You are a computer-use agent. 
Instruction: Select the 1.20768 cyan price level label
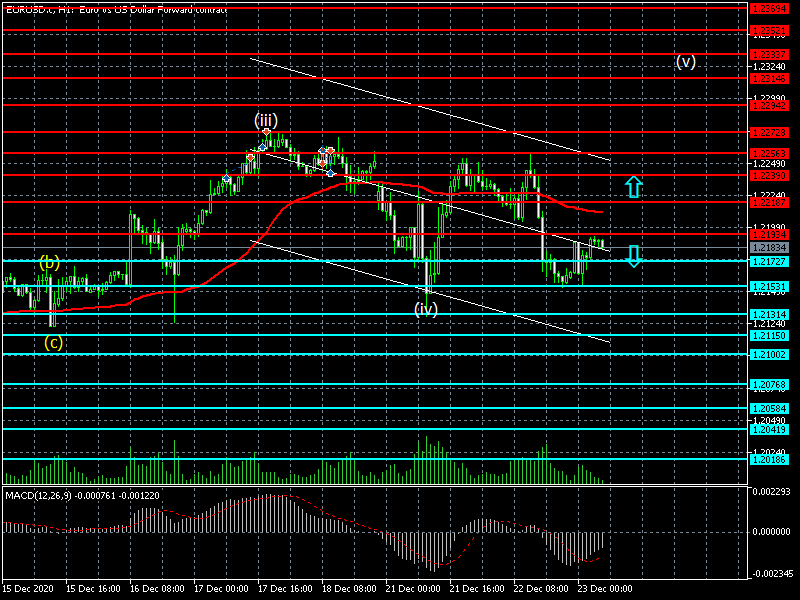point(769,385)
